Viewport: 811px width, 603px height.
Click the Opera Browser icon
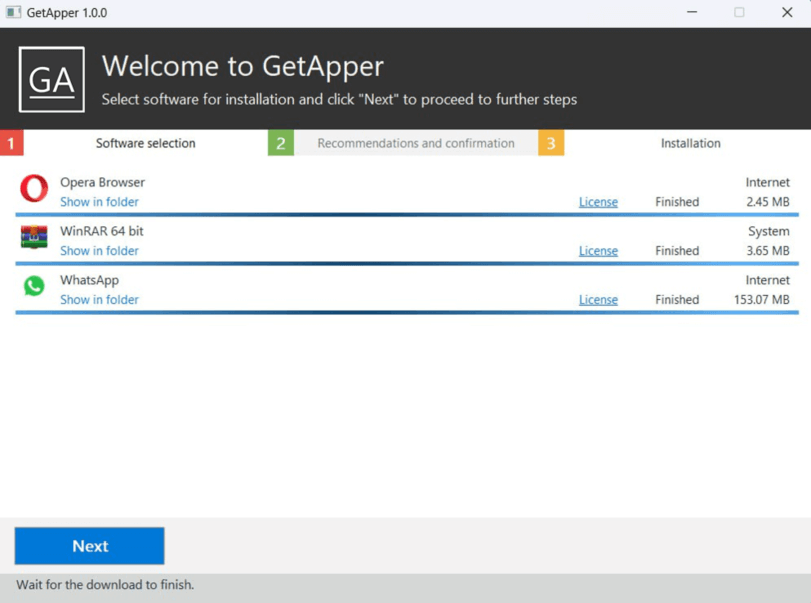click(x=34, y=188)
